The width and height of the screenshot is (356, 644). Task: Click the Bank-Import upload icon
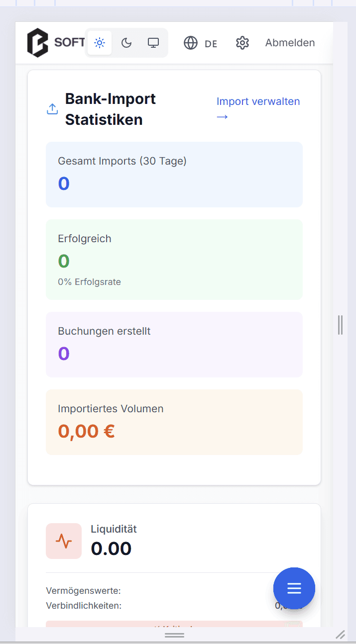click(x=52, y=109)
